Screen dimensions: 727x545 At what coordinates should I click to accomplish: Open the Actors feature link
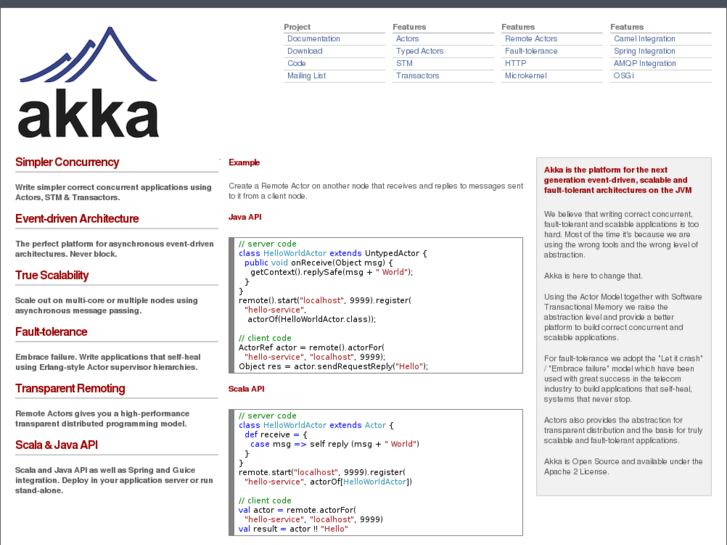click(407, 39)
